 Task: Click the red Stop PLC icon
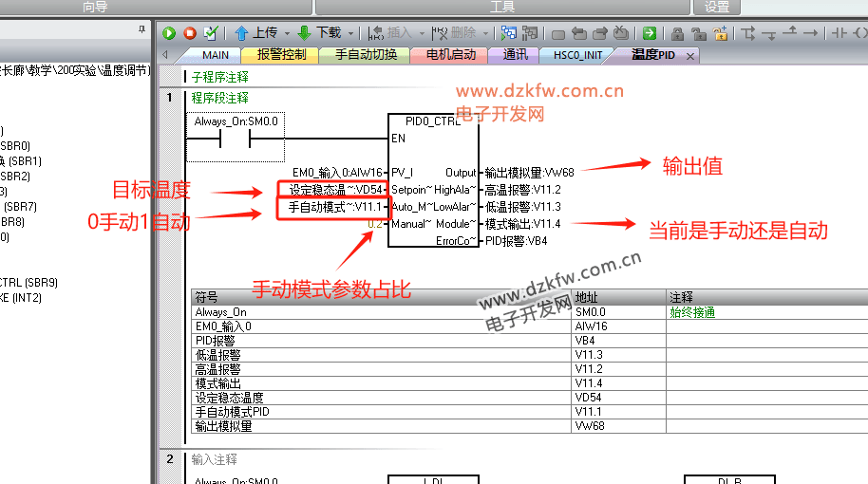tap(190, 33)
